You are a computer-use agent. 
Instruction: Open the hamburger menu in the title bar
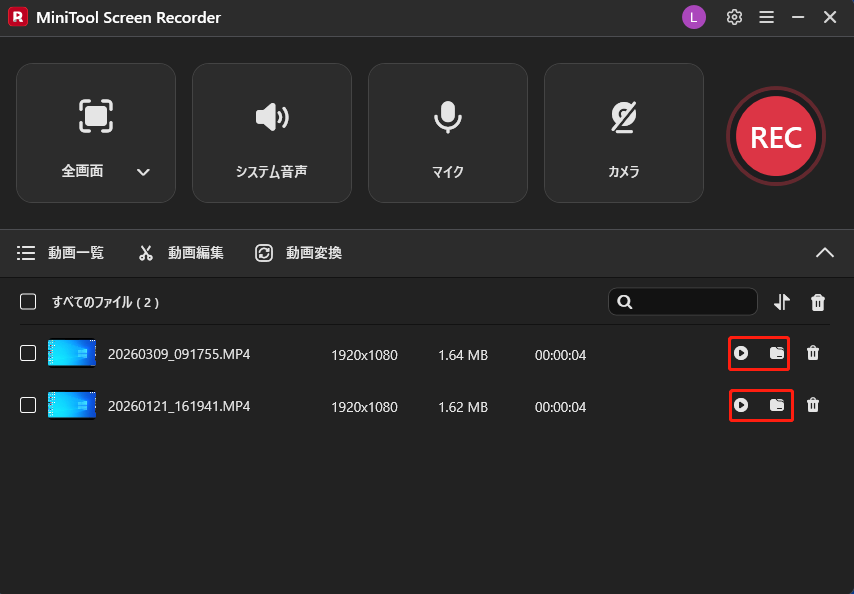tap(766, 17)
